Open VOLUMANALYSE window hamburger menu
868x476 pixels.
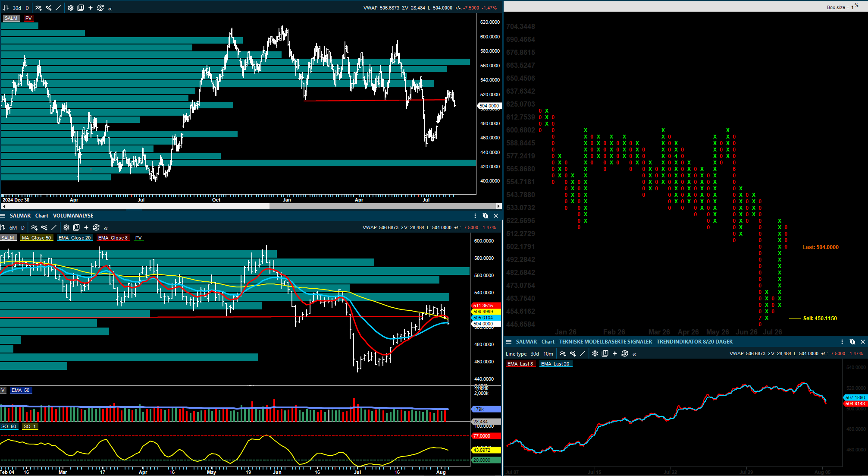click(3, 216)
